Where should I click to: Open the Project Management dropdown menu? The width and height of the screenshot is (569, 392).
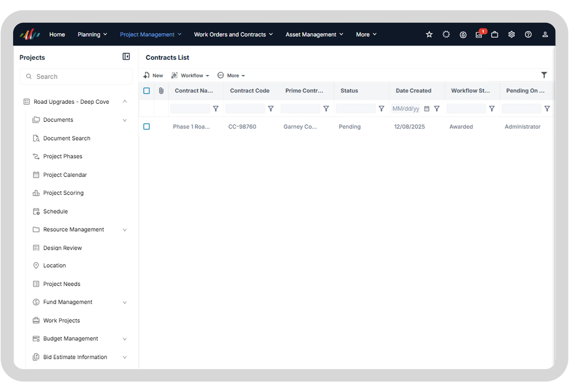(x=150, y=34)
